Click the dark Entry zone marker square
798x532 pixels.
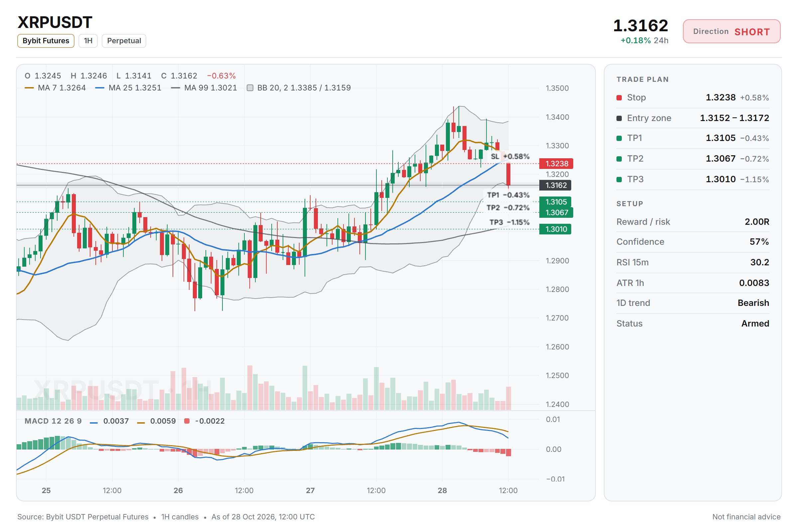point(619,118)
